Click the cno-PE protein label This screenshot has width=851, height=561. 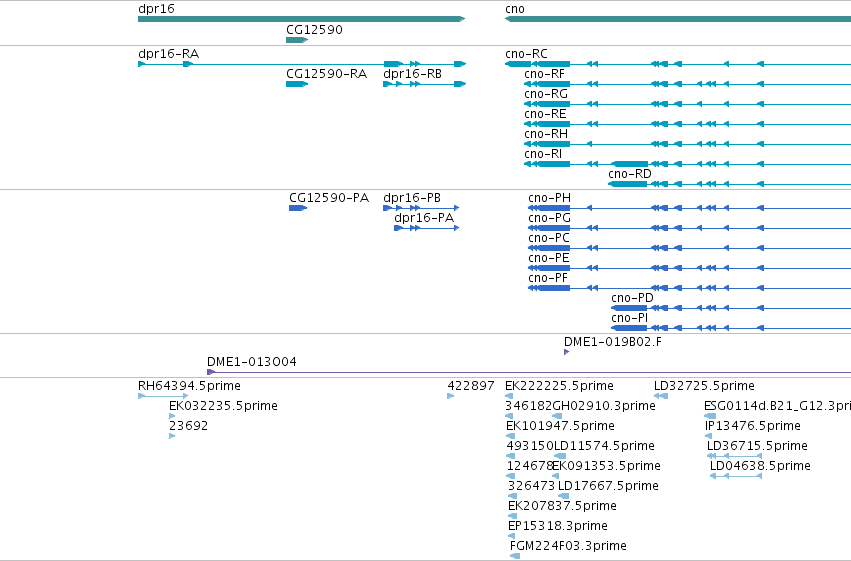[x=549, y=258]
